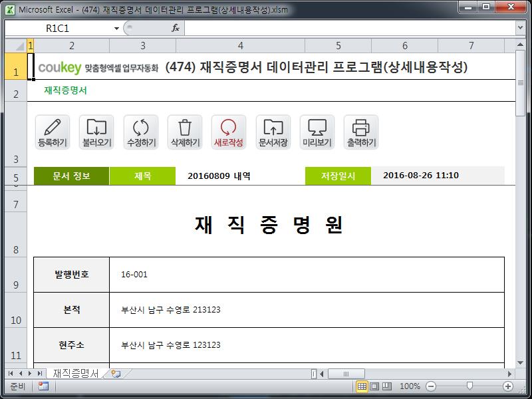532x399 pixels.
Task: Go to first sheet navigation arrow
Action: [x=11, y=374]
